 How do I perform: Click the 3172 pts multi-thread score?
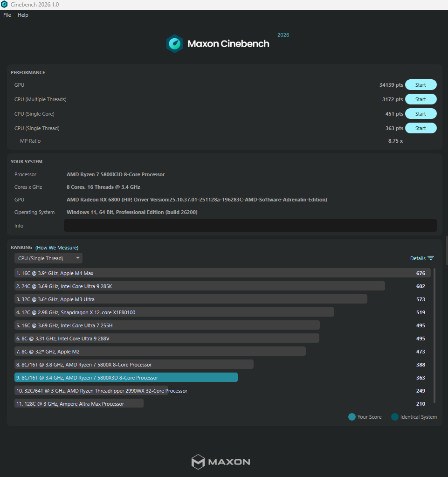tap(393, 99)
